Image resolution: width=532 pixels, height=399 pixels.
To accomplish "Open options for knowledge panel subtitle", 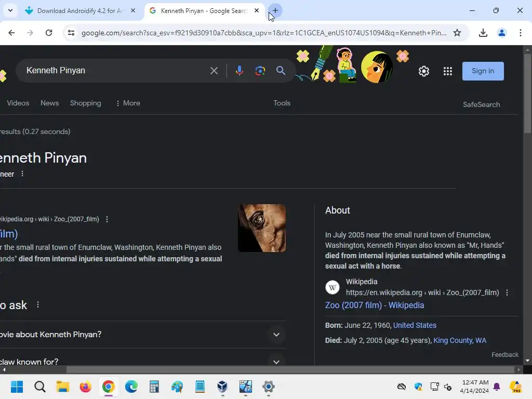I will click(x=22, y=174).
